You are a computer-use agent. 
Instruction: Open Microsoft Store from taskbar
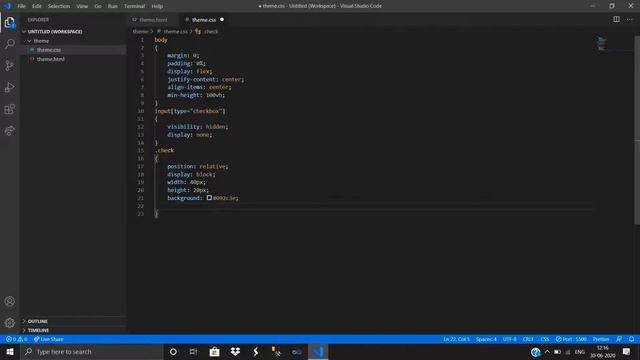(214, 352)
